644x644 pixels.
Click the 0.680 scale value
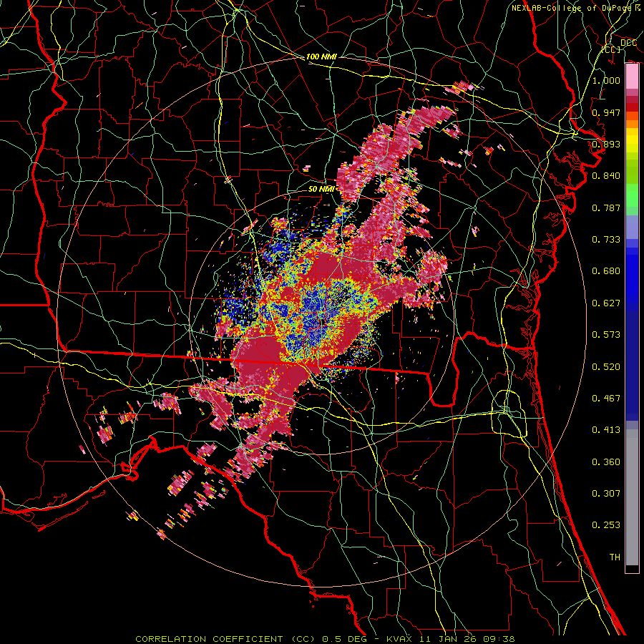tap(606, 271)
